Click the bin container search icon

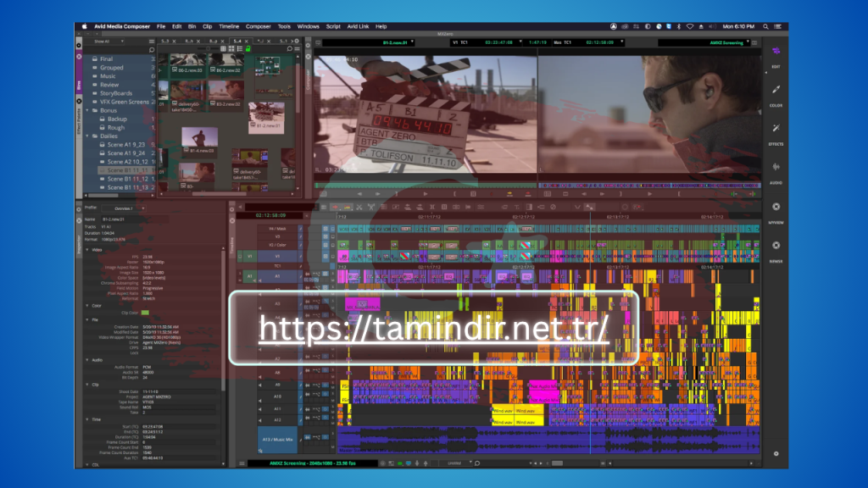152,50
